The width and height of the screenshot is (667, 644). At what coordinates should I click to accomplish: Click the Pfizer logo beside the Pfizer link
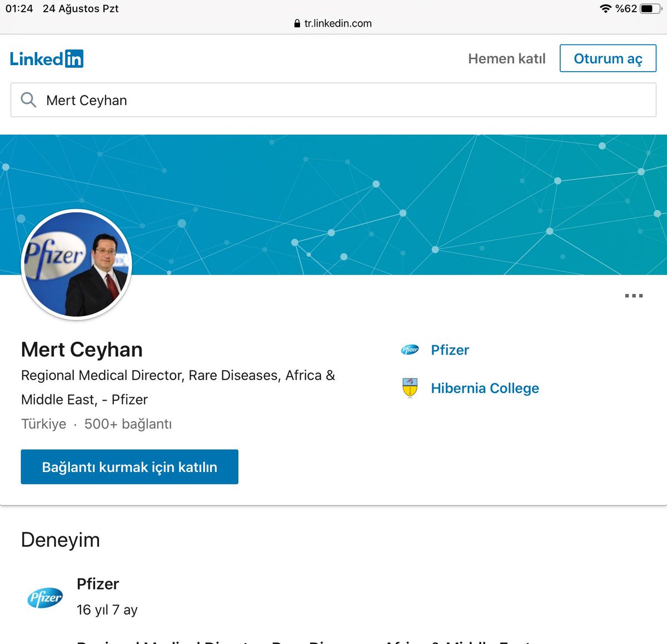[x=410, y=350]
